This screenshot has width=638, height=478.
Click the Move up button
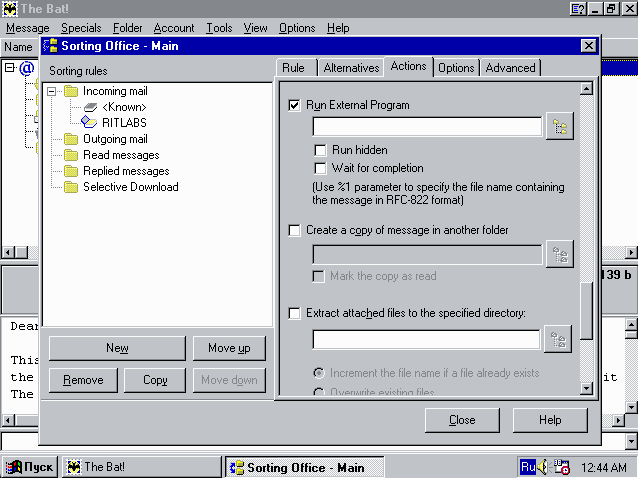(229, 348)
